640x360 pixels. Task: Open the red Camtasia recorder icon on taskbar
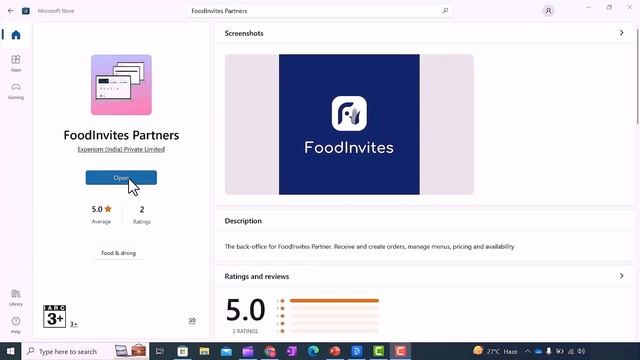coord(400,351)
